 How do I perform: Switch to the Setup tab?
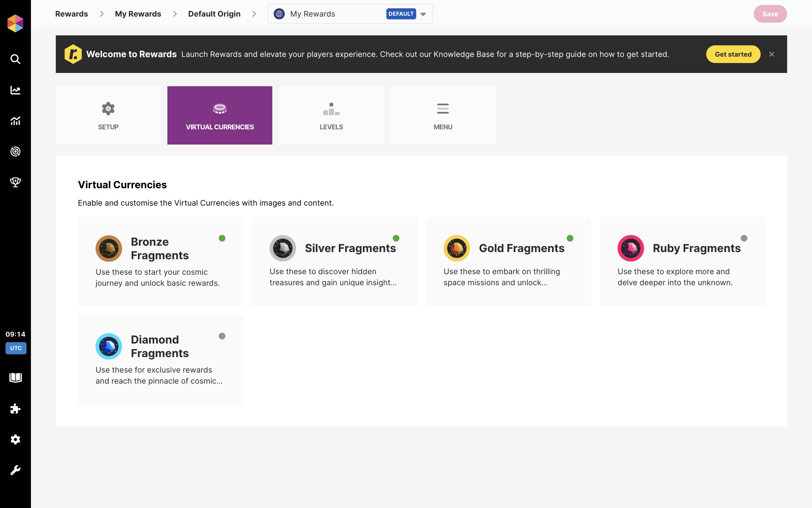tap(108, 115)
